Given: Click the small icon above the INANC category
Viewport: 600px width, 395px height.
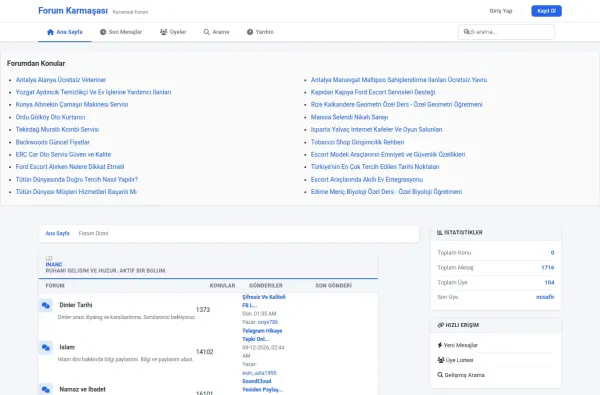Looking at the screenshot, I should coord(49,258).
